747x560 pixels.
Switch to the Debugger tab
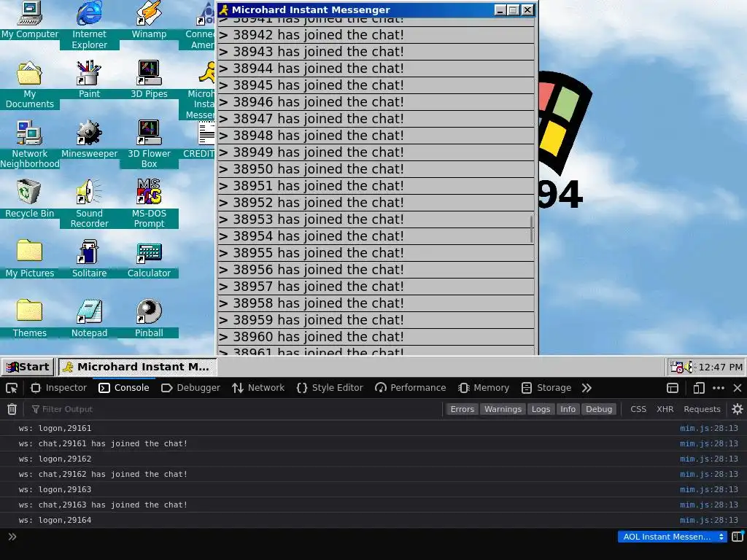pyautogui.click(x=190, y=388)
